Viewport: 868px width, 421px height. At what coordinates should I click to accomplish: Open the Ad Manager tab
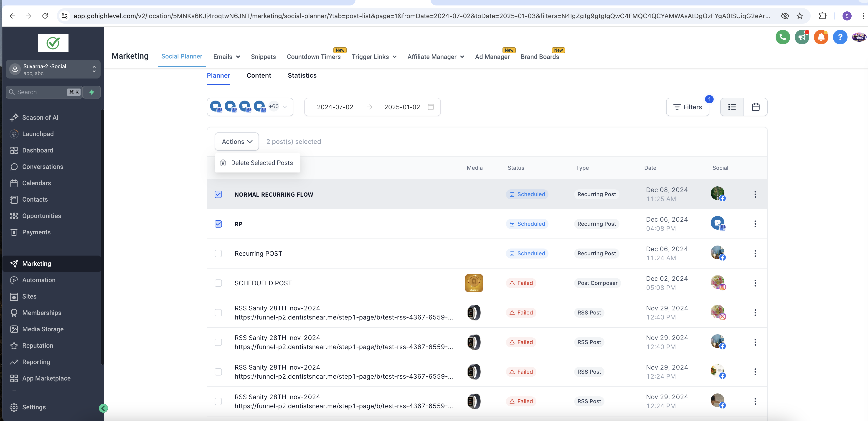pyautogui.click(x=492, y=57)
